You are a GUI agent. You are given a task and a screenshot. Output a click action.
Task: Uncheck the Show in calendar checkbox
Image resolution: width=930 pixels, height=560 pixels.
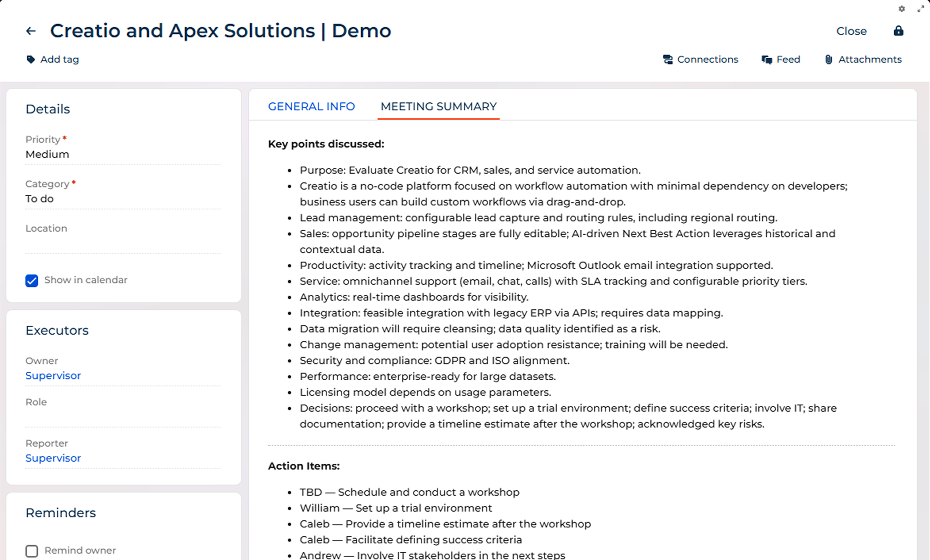[32, 280]
